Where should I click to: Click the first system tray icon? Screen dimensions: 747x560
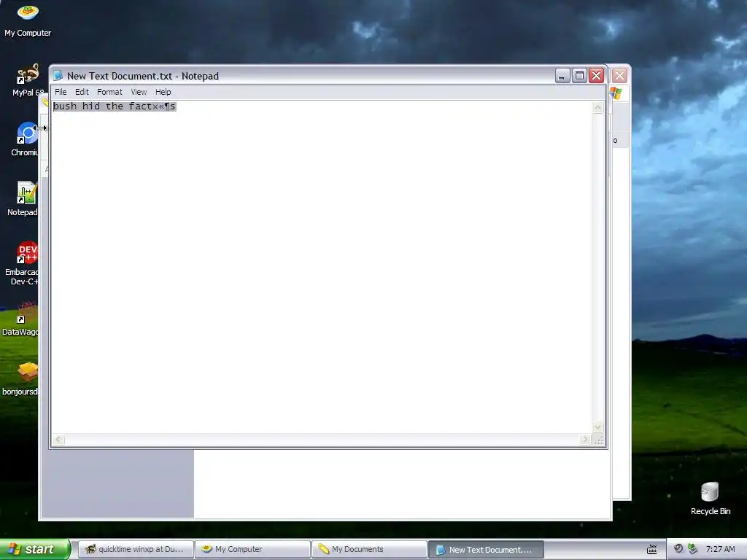(x=678, y=548)
